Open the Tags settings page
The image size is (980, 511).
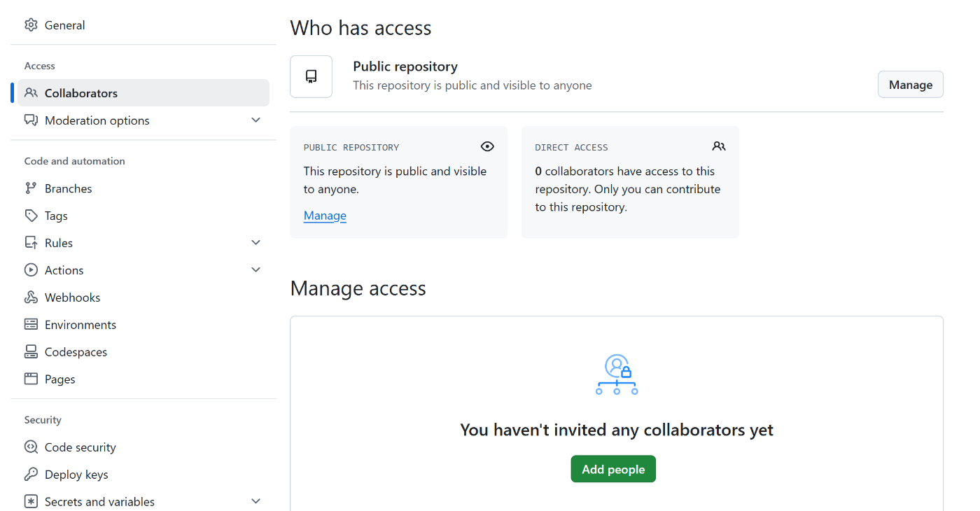(143, 216)
